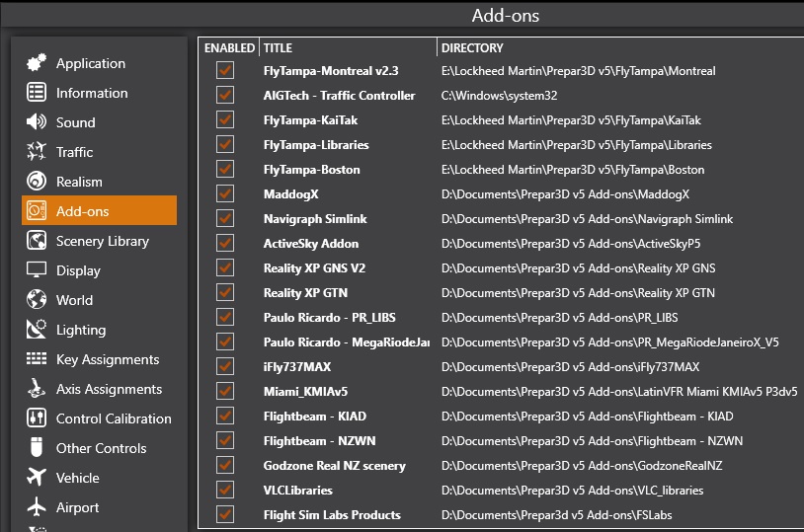Click the Key Assignments keyboard icon

(x=37, y=358)
